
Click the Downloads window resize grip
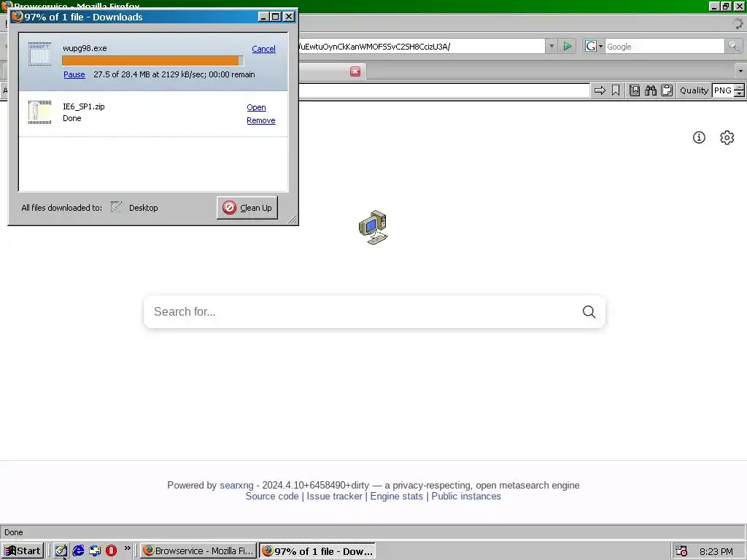pyautogui.click(x=292, y=219)
